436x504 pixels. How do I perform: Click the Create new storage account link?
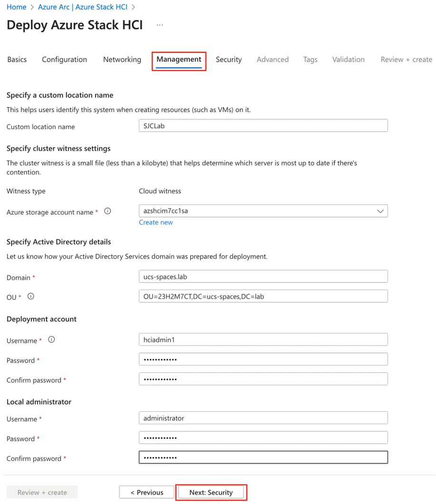[156, 222]
